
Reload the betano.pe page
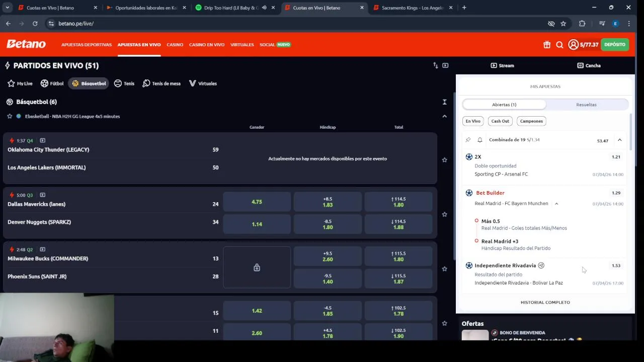[35, 23]
